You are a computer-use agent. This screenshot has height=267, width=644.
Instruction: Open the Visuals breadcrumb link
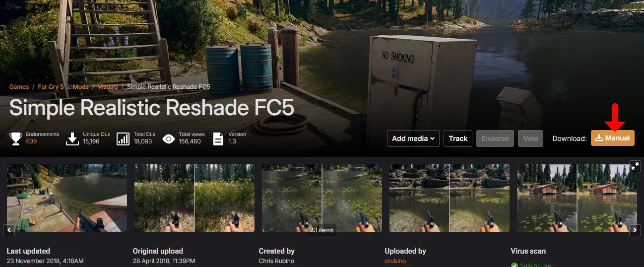click(x=108, y=87)
